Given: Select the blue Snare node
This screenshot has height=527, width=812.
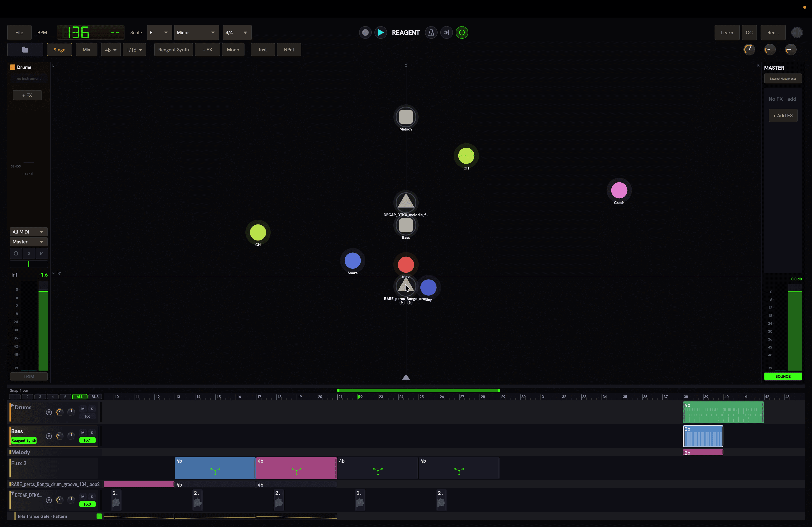Looking at the screenshot, I should coord(353,261).
